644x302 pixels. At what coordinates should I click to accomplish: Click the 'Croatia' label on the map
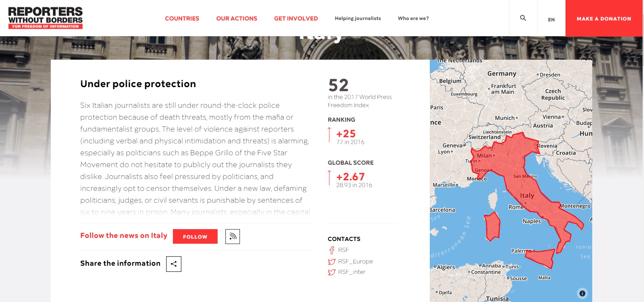[x=566, y=153]
